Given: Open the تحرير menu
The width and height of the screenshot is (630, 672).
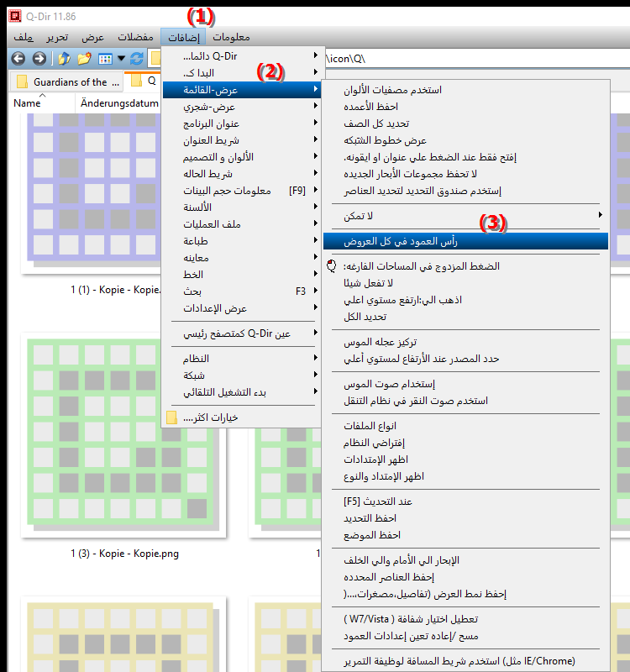Looking at the screenshot, I should coord(57,37).
